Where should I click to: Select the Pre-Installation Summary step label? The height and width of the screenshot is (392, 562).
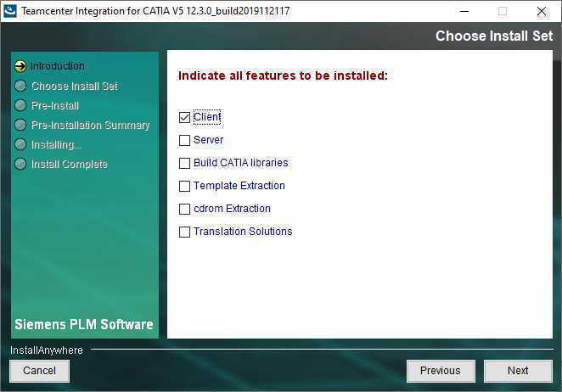coord(90,125)
